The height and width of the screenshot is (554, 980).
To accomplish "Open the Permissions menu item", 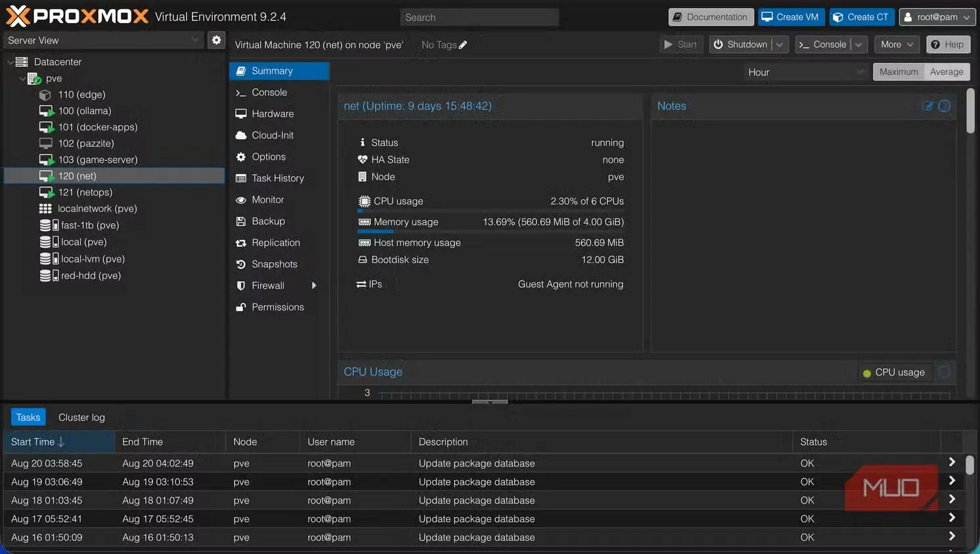I will click(x=279, y=307).
